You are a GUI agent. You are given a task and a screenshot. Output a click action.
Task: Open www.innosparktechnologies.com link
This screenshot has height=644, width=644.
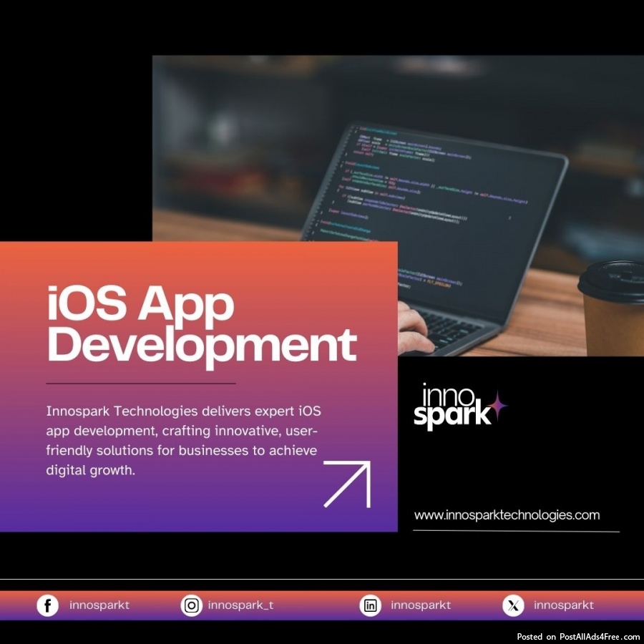tap(507, 514)
